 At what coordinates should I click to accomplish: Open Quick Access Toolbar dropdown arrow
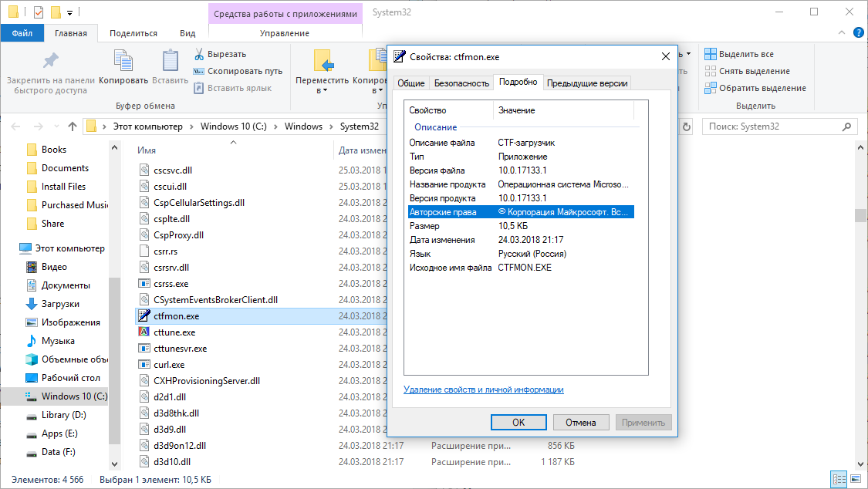click(x=69, y=12)
